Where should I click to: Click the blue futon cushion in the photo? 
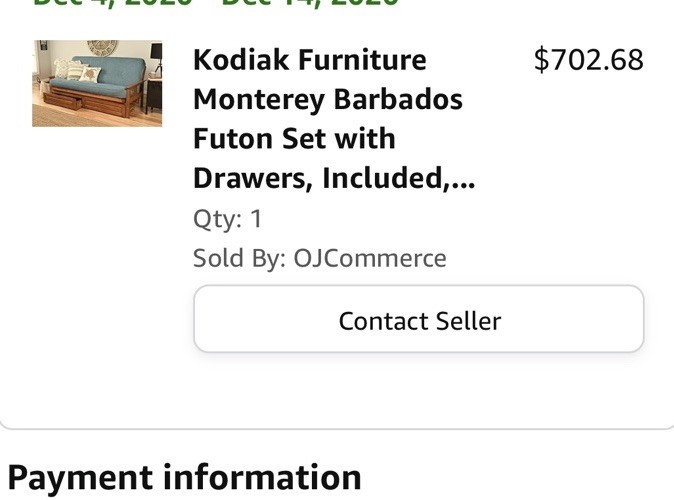pyautogui.click(x=118, y=75)
